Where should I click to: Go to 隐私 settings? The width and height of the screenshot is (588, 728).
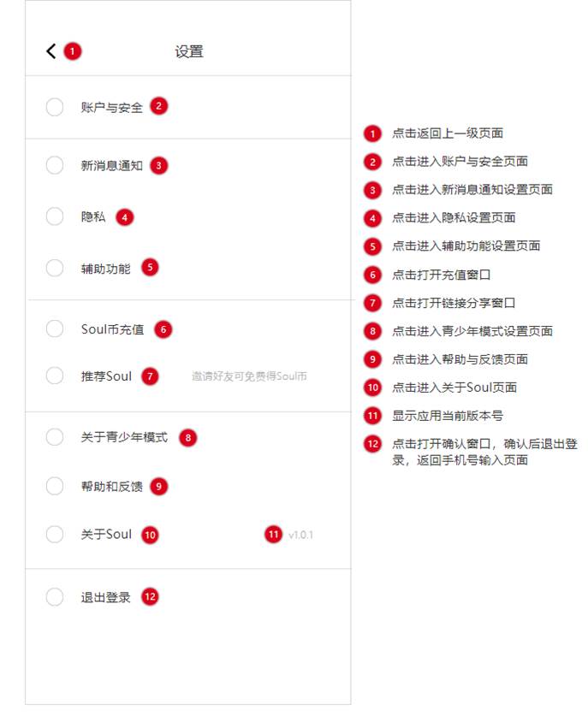(93, 217)
